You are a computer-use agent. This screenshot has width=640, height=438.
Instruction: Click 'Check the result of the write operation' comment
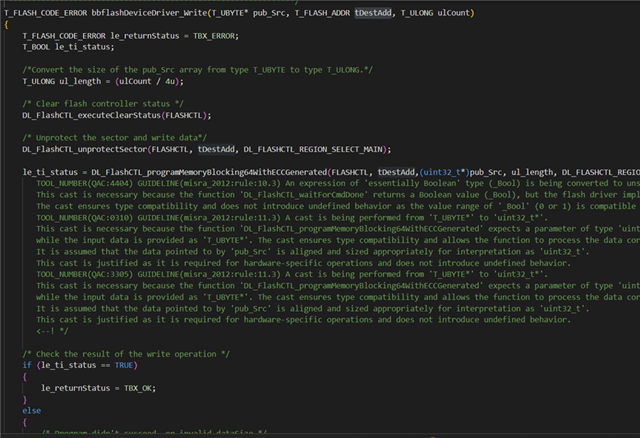(x=126, y=354)
